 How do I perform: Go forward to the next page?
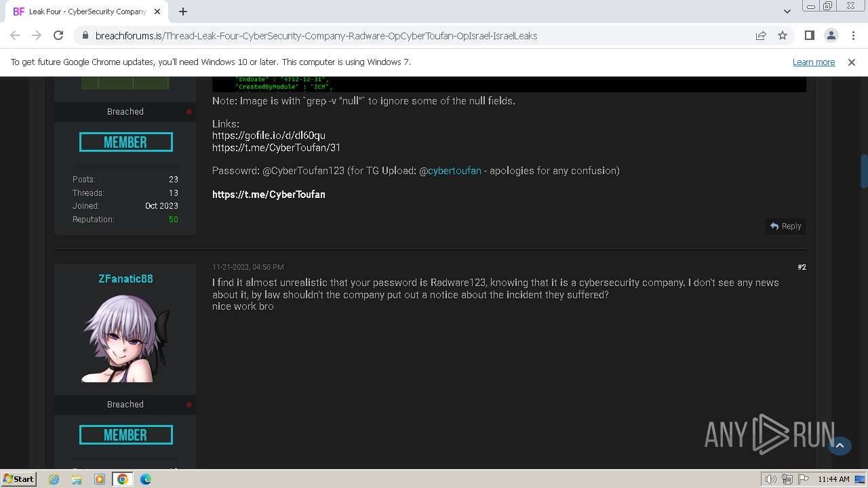coord(37,35)
